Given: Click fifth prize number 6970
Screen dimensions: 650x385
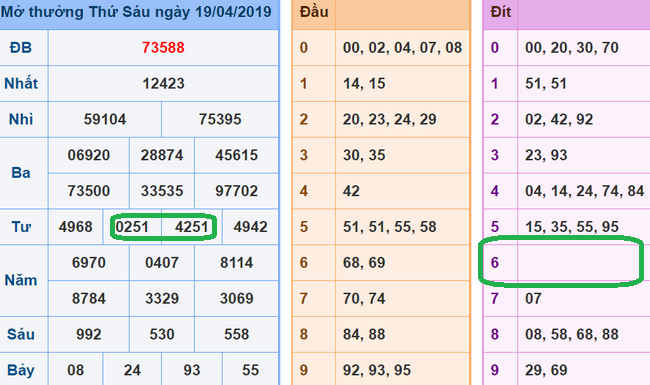Looking at the screenshot, I should (x=89, y=263).
